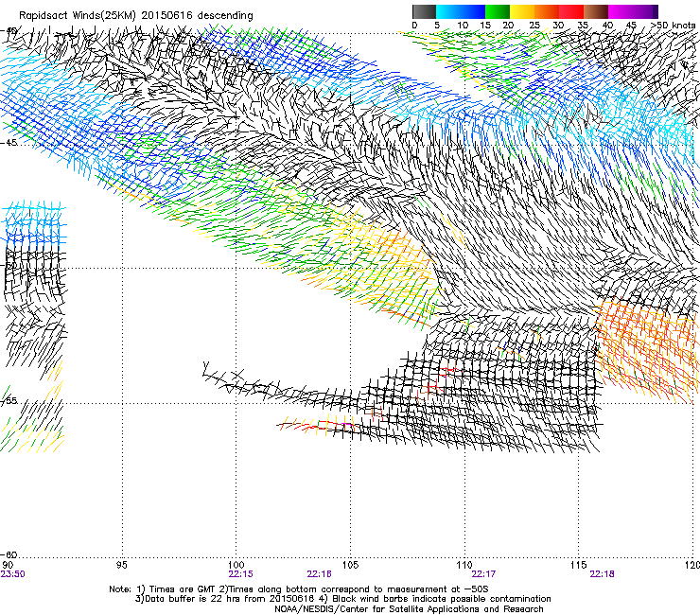Click the note 'Data buffer is 22 hrs'
This screenshot has height=615, width=700.
[191, 599]
